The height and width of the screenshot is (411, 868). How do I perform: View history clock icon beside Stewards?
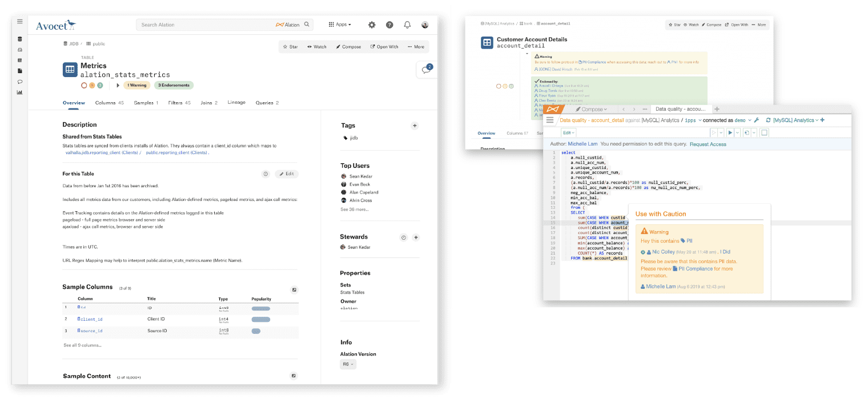click(x=403, y=237)
